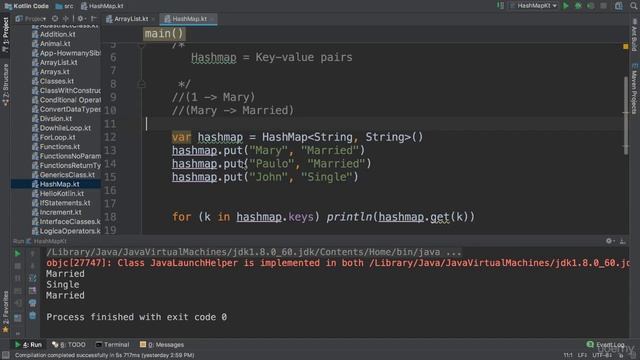This screenshot has height=360, width=640.
Task: Stop process icon in Run panel
Action: pos(18,266)
